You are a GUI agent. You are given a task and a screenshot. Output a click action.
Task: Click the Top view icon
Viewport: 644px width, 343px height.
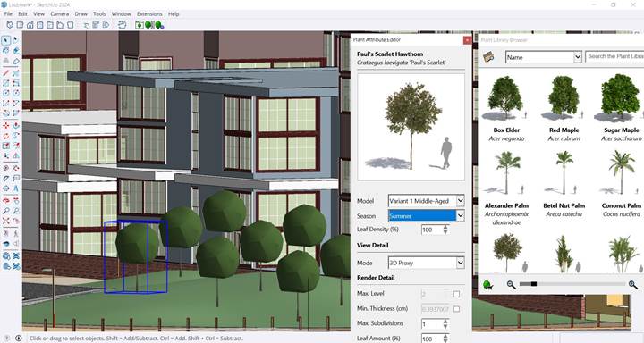(x=20, y=25)
